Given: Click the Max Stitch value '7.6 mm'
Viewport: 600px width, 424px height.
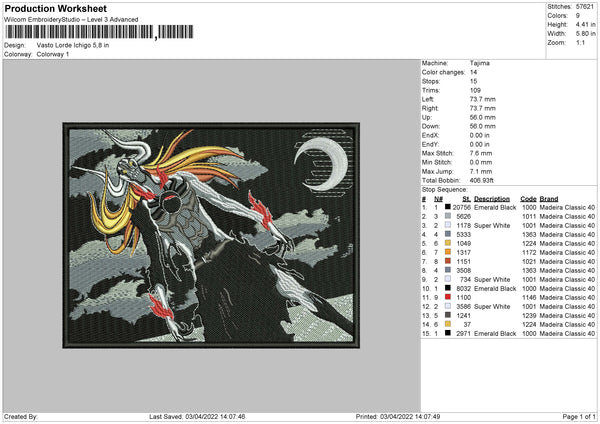Looking at the screenshot, I should pyautogui.click(x=481, y=153).
